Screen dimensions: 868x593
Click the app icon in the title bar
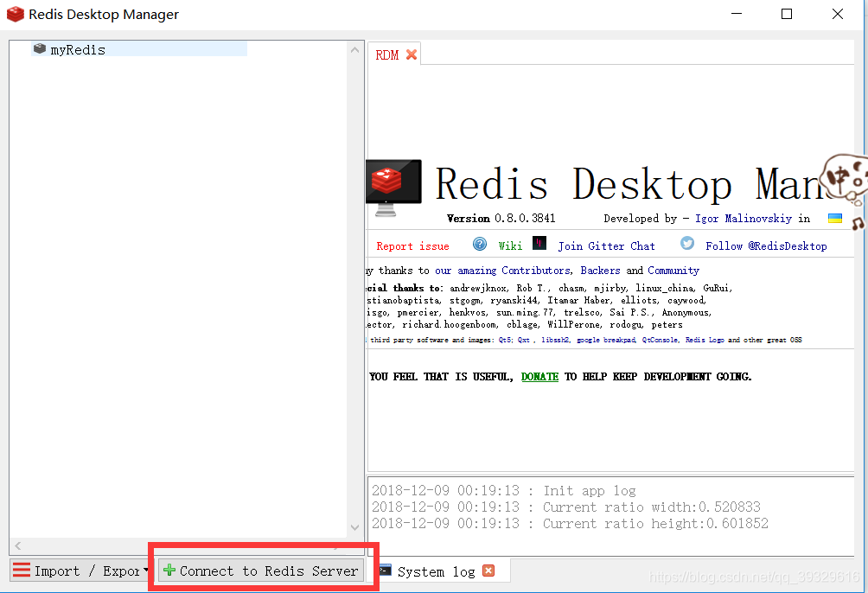click(x=16, y=14)
